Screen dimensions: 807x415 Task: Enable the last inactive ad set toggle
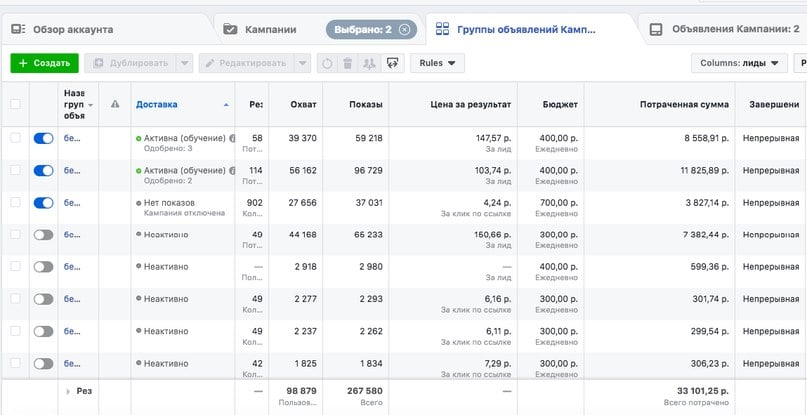coord(43,362)
